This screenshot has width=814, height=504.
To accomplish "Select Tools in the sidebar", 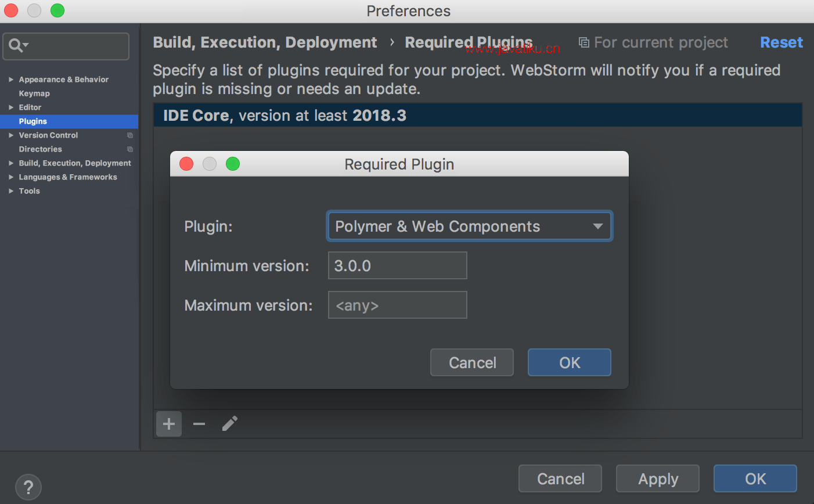I will [29, 191].
